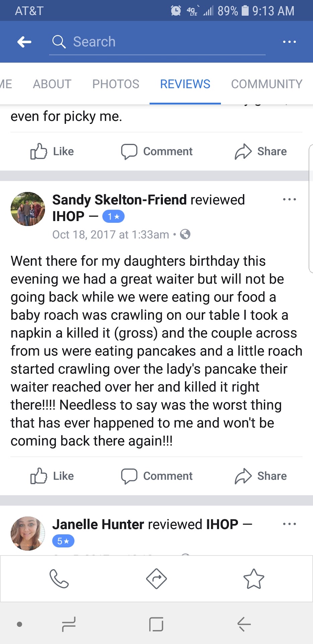Open the Community tab
This screenshot has width=313, height=644.
[267, 84]
